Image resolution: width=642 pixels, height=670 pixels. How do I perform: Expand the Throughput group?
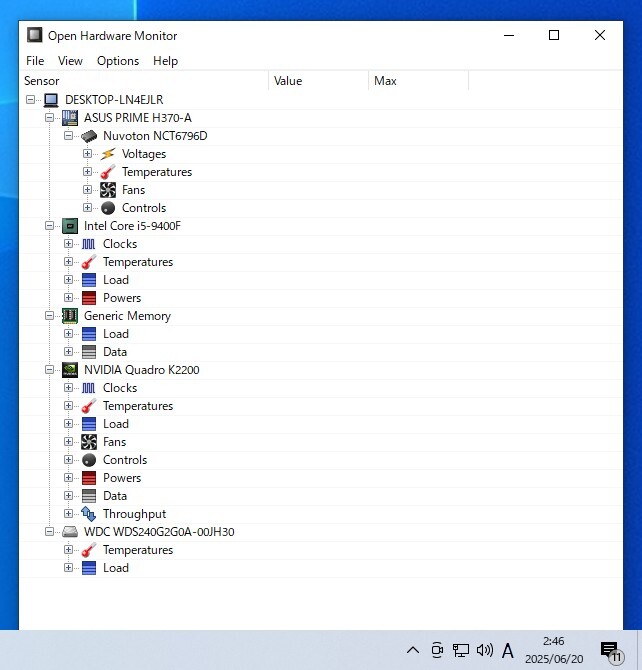tap(68, 514)
